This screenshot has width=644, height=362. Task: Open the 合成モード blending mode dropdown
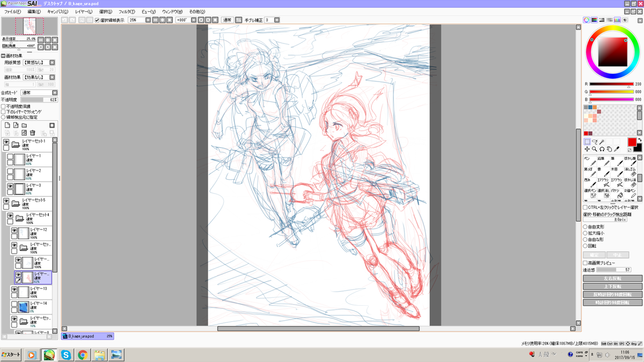pos(56,92)
